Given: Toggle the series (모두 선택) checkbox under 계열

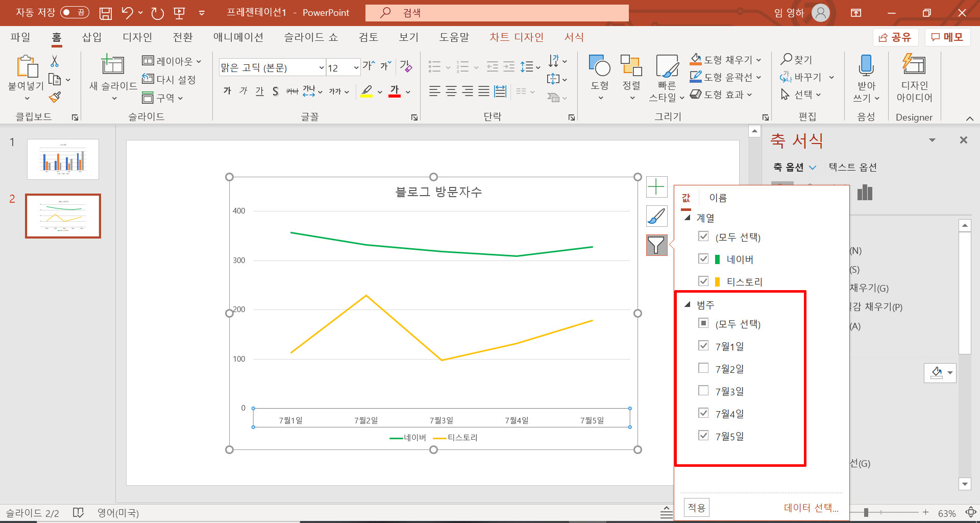Looking at the screenshot, I should (x=703, y=236).
